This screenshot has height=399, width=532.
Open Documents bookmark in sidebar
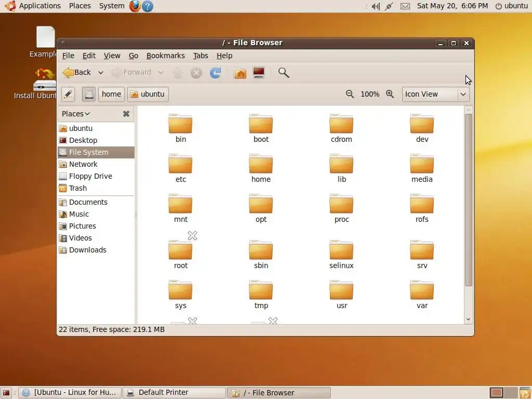click(96, 202)
